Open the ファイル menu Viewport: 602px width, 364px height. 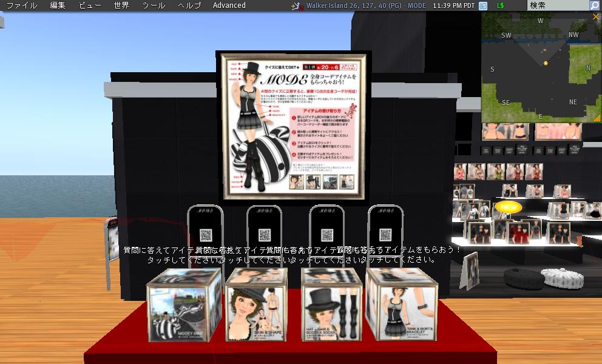pos(22,5)
